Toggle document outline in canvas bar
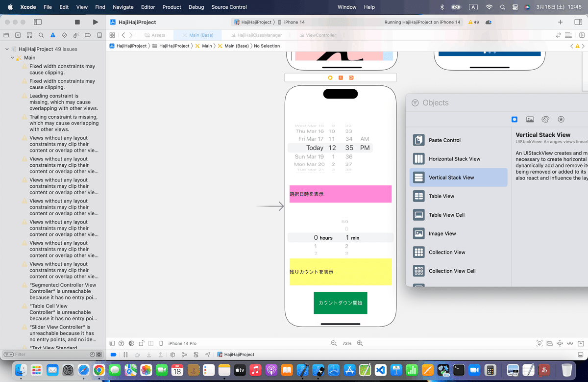This screenshot has width=588, height=382. point(112,343)
